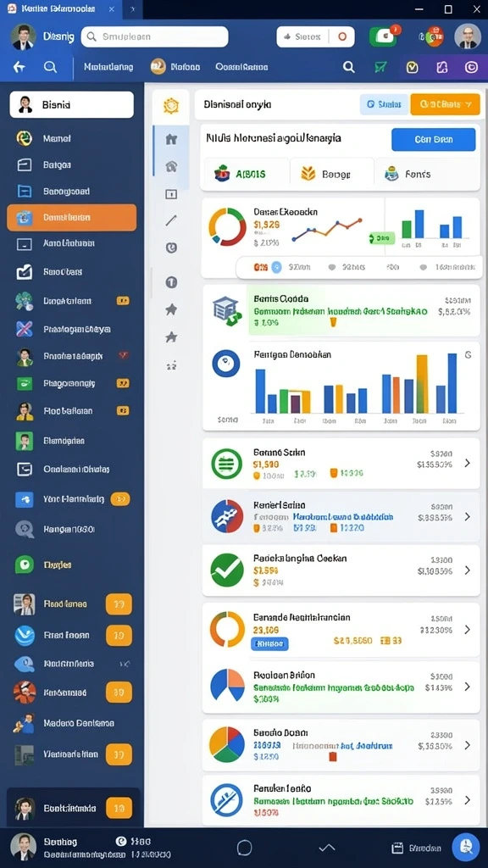Image resolution: width=488 pixels, height=868 pixels.
Task: Click the magnifier icon beside the back arrow
Action: [x=50, y=67]
